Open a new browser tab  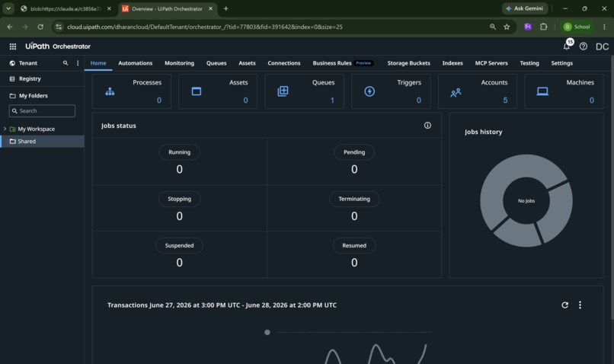click(x=225, y=8)
